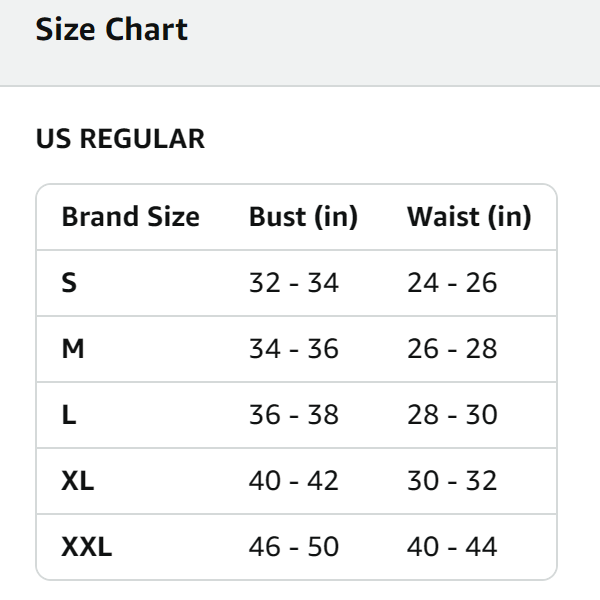Click the 26 - 28 waist value
The width and height of the screenshot is (600, 600).
452,349
